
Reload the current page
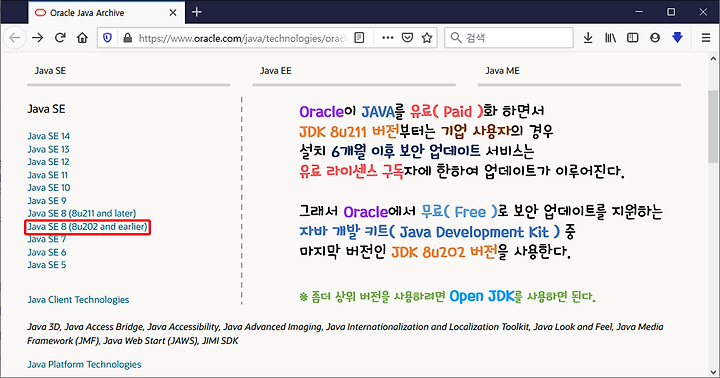click(x=60, y=38)
